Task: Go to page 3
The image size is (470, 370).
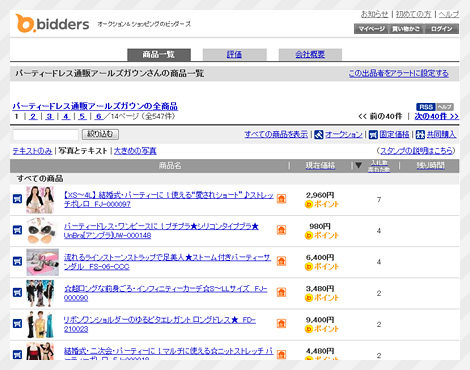Action: click(49, 116)
